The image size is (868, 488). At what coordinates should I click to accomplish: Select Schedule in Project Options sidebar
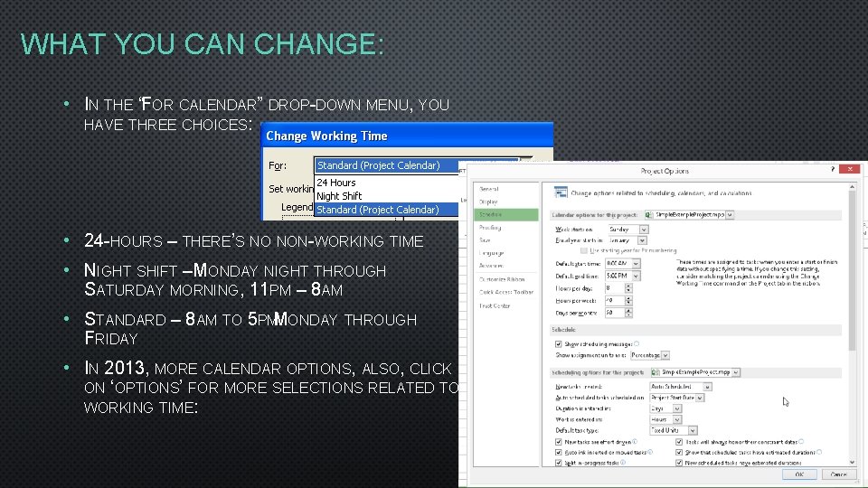(506, 215)
